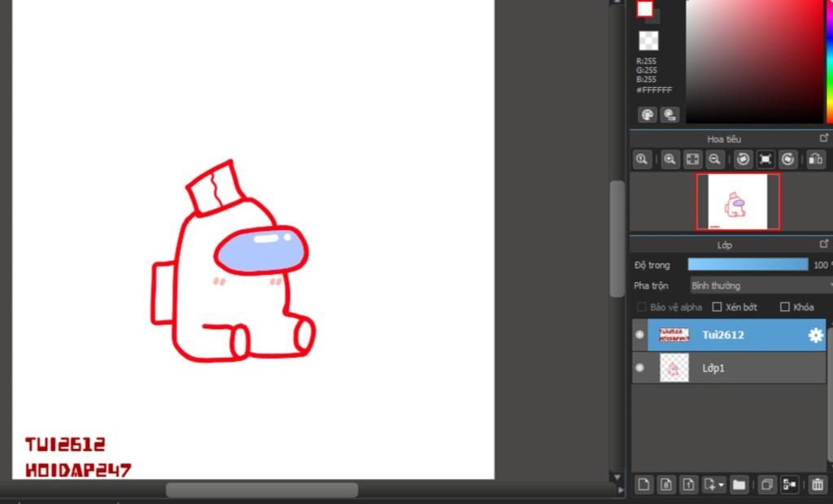The width and height of the screenshot is (833, 504).
Task: Toggle visibility of Lớp1 layer
Action: [639, 367]
